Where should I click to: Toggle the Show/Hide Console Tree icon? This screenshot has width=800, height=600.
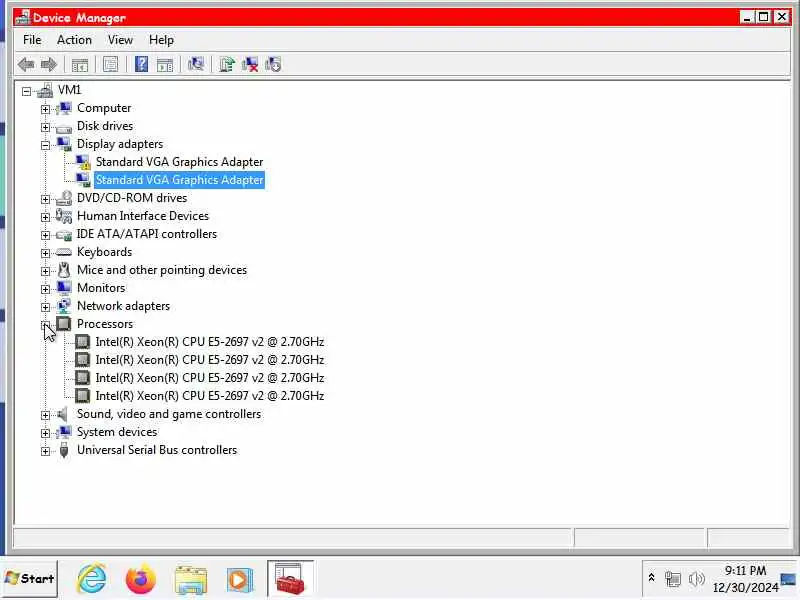[x=80, y=65]
